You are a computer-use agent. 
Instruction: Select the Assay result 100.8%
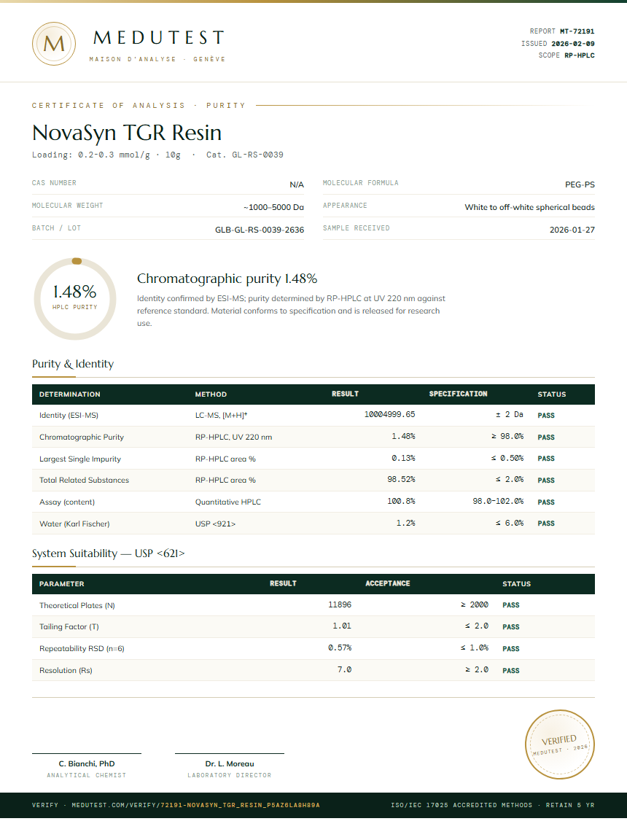click(x=401, y=502)
